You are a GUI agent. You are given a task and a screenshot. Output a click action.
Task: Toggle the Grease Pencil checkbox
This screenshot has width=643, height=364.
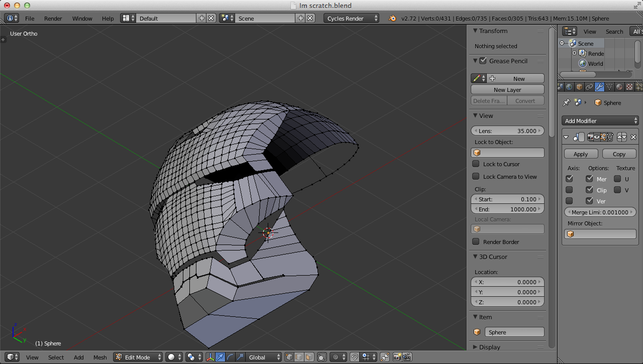pyautogui.click(x=483, y=61)
